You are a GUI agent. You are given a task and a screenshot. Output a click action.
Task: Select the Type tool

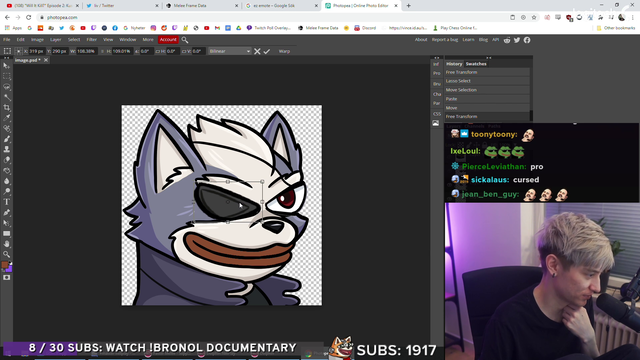coord(7,202)
